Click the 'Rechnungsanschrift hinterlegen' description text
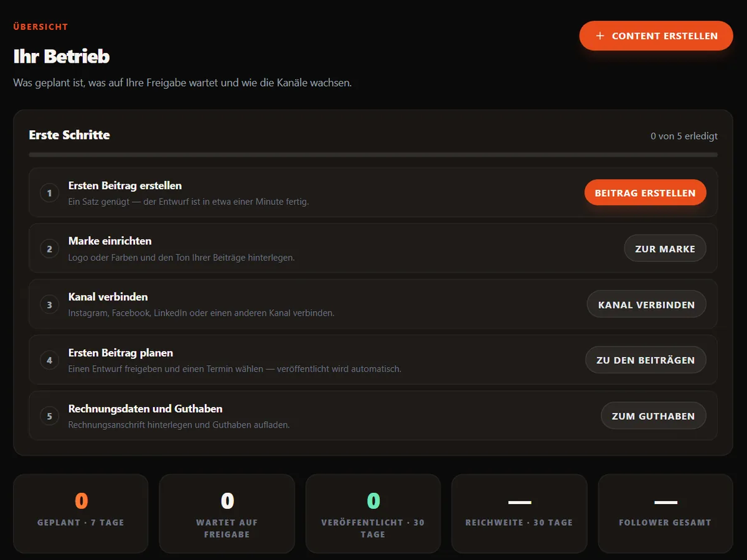This screenshot has width=747, height=560. click(x=179, y=425)
